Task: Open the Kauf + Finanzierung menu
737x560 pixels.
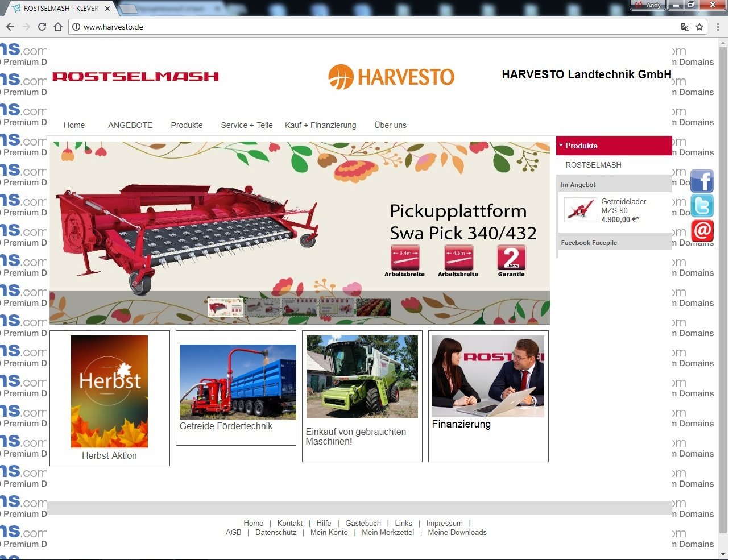Action: (x=321, y=125)
